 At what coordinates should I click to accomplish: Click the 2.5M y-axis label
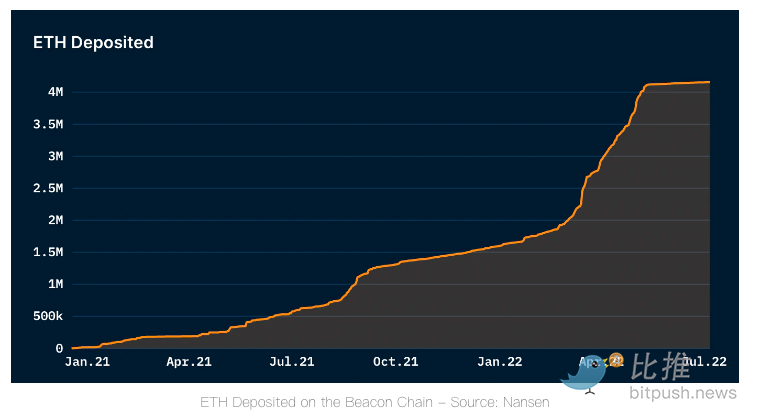tap(48, 188)
